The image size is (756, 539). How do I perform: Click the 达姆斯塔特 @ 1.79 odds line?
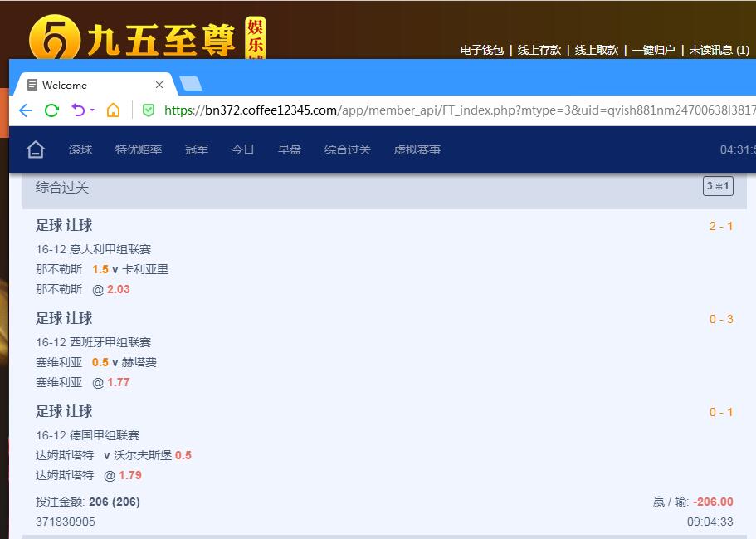click(x=89, y=475)
